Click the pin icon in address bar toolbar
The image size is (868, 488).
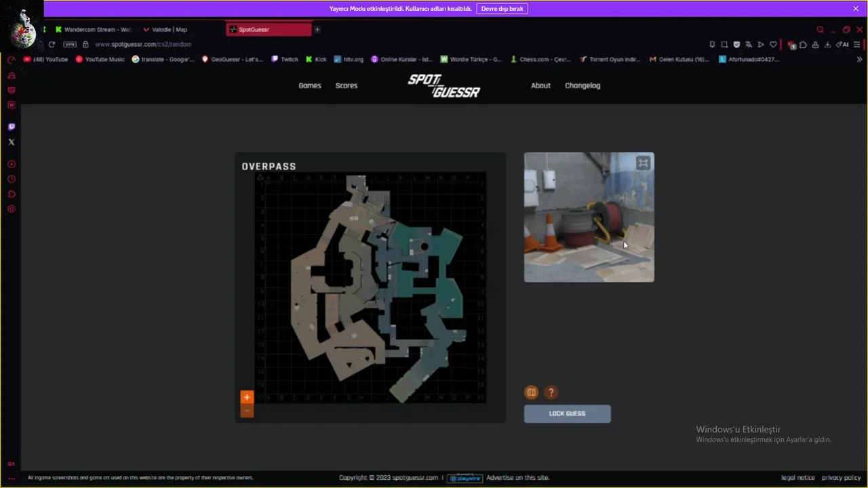712,45
